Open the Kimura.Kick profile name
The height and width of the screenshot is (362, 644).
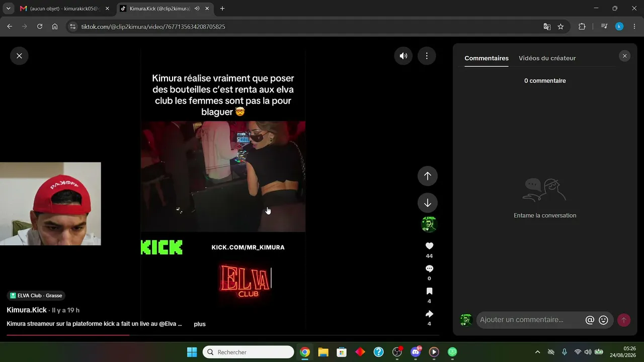(x=27, y=310)
